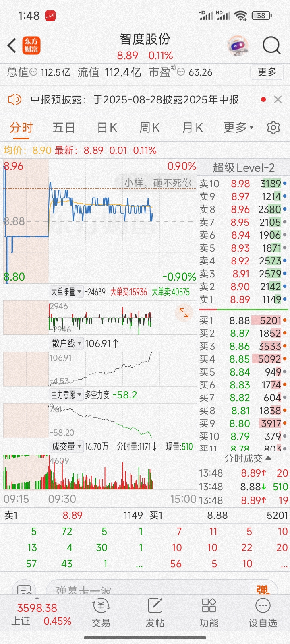Tap info icon next to 市盈
290x644 pixels.
coord(181,72)
